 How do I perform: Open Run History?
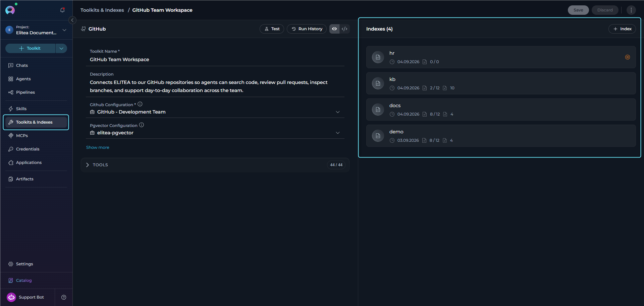307,29
